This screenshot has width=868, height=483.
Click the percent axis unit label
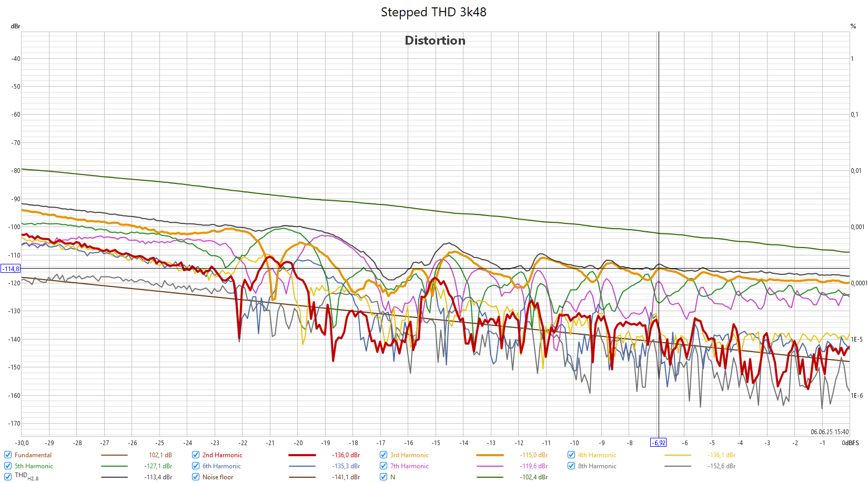[853, 26]
